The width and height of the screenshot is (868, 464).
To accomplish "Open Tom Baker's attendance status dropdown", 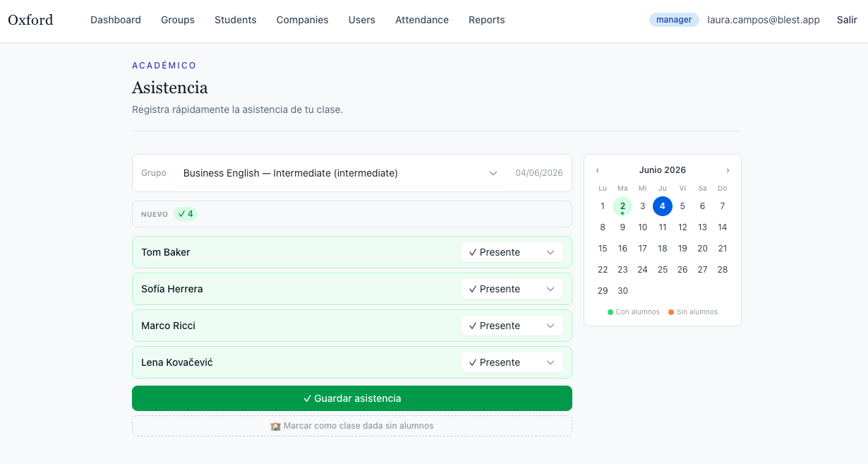I will (x=512, y=252).
